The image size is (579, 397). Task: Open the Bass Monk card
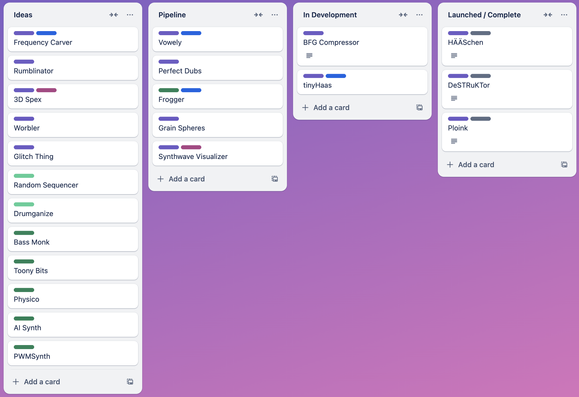point(73,239)
